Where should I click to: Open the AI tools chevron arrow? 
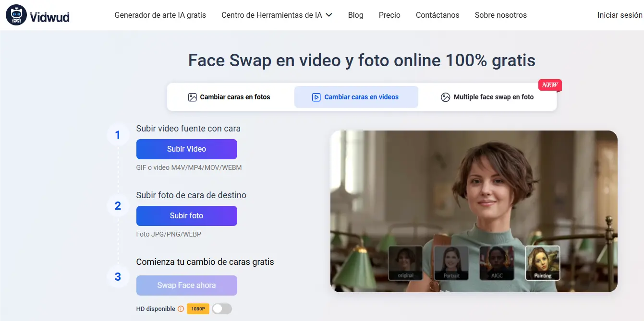coord(329,15)
